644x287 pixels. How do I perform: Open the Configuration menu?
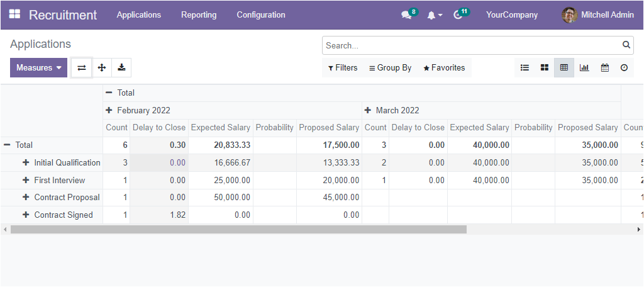[x=260, y=15]
